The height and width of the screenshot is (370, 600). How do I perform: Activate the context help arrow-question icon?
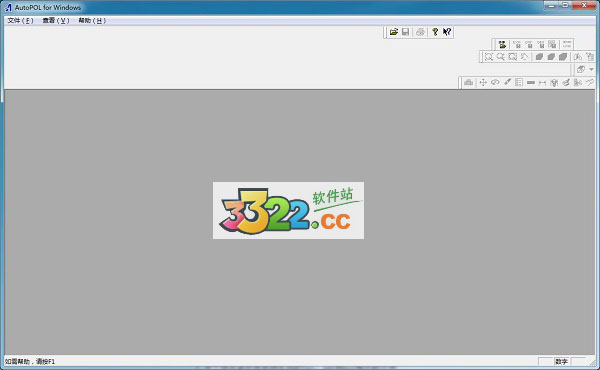[x=447, y=32]
